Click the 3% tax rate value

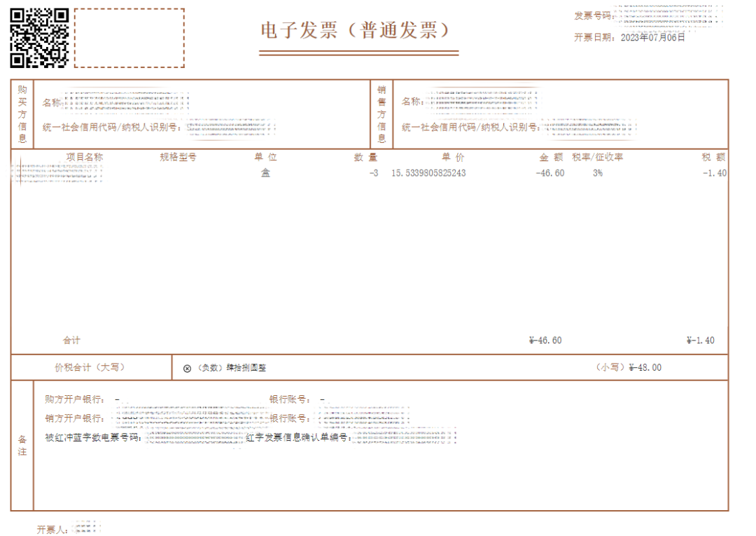[x=597, y=173]
